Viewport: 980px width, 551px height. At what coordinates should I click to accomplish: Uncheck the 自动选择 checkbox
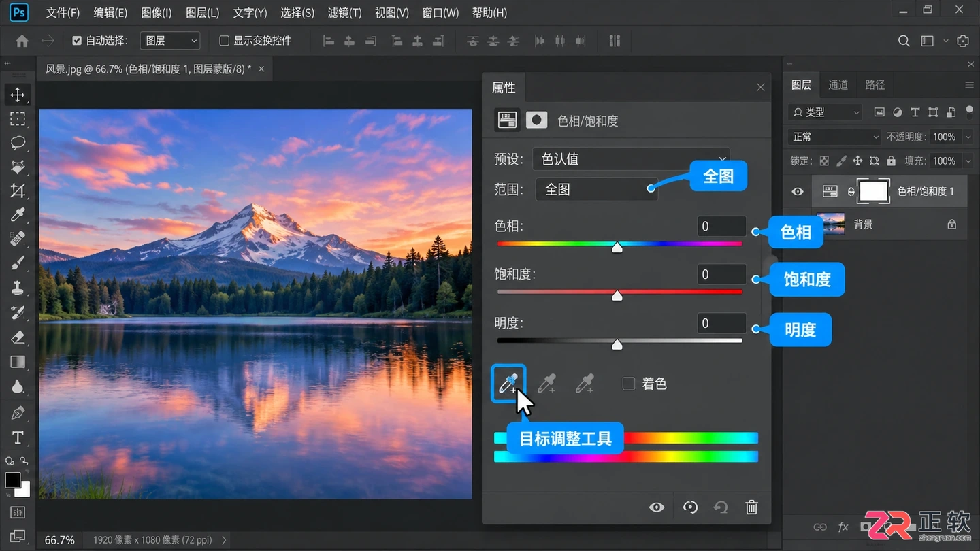click(x=77, y=41)
